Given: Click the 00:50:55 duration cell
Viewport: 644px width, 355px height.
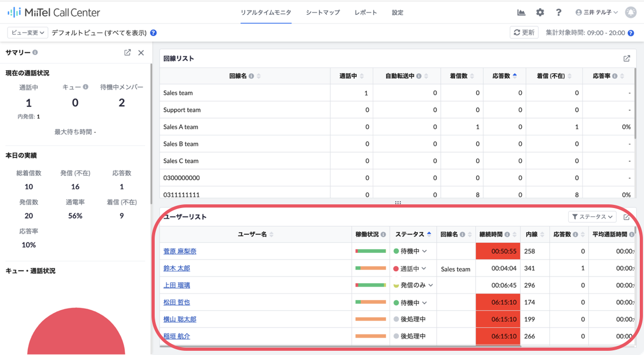Looking at the screenshot, I should click(498, 251).
